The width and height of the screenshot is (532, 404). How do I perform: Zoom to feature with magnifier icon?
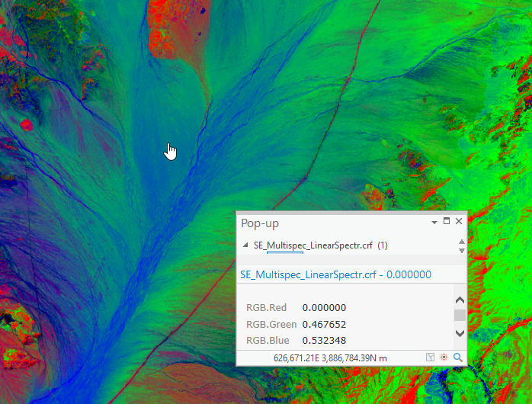click(458, 358)
